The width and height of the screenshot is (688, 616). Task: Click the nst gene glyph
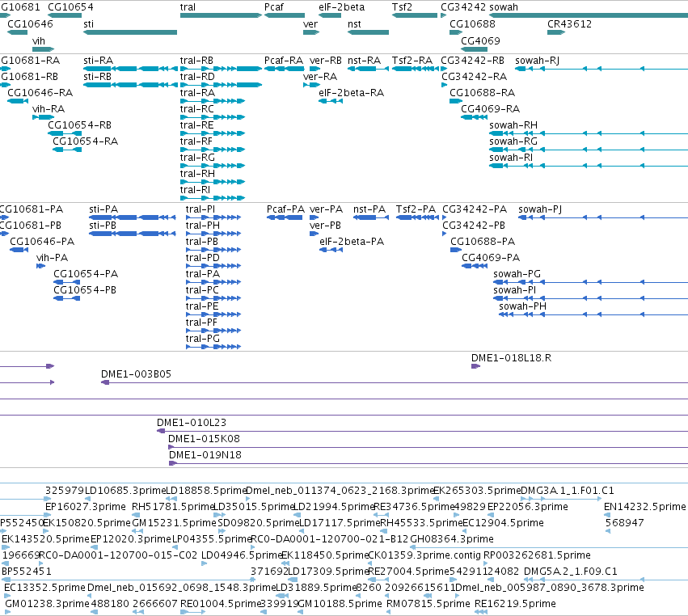click(x=368, y=32)
